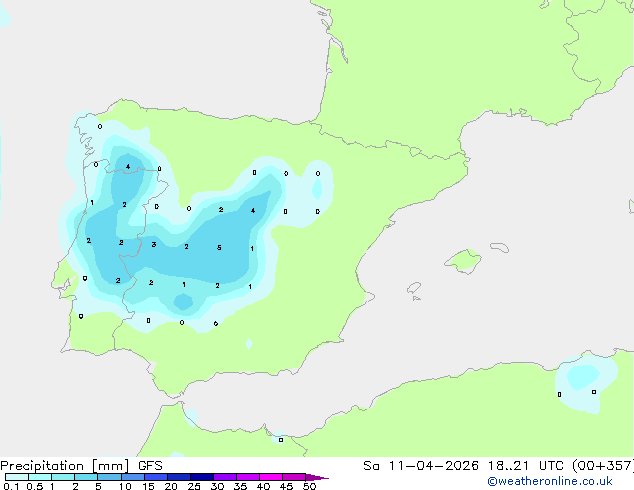Click the map value '5' in central Spain
Screen dimensions: 634x490
pyautogui.click(x=219, y=247)
